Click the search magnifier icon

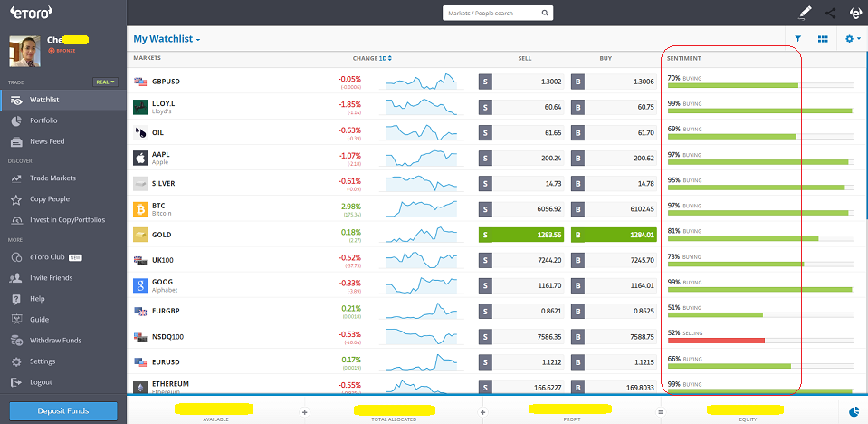[x=545, y=14]
